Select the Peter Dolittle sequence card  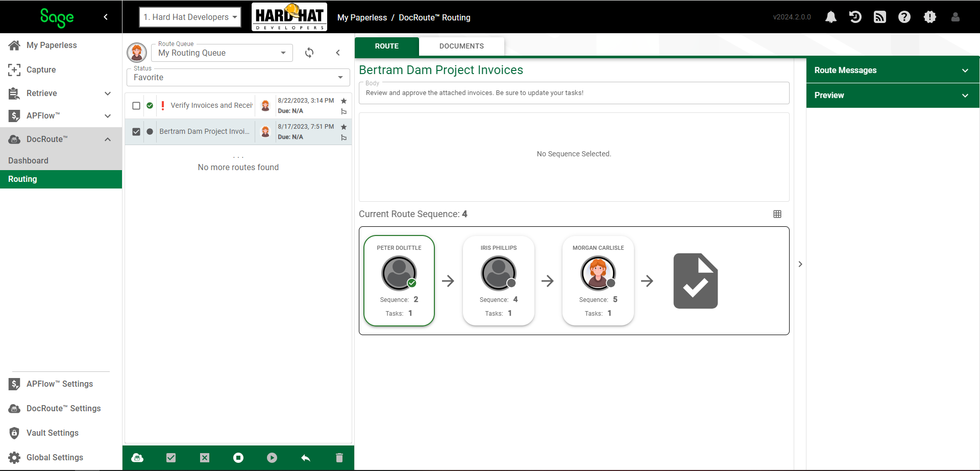tap(399, 280)
